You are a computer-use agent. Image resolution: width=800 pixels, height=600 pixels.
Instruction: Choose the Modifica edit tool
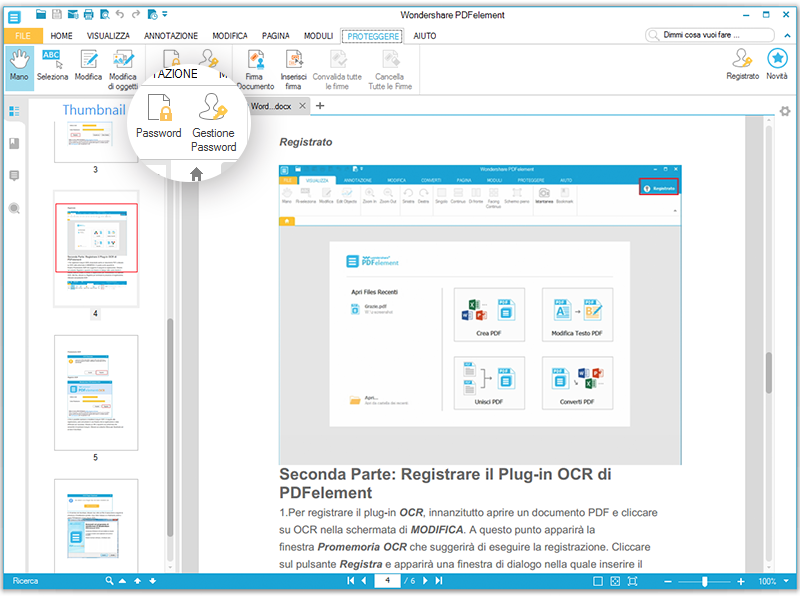(x=88, y=66)
